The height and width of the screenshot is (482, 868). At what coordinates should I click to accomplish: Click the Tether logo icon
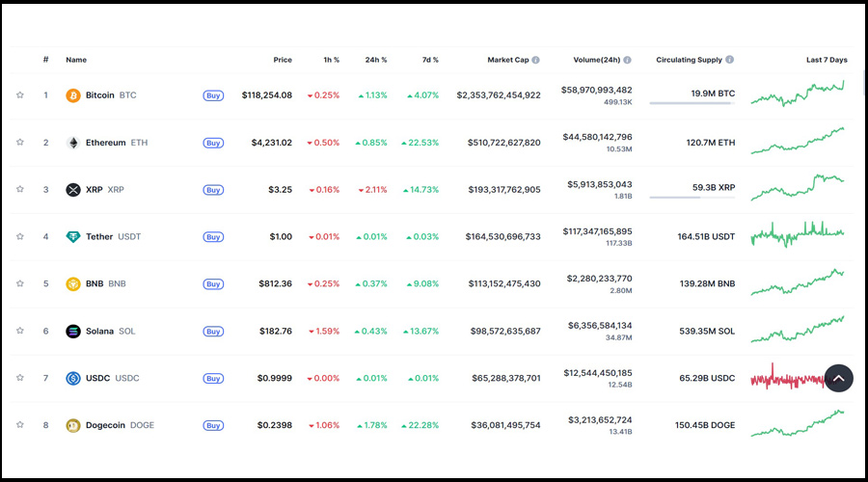(x=73, y=237)
